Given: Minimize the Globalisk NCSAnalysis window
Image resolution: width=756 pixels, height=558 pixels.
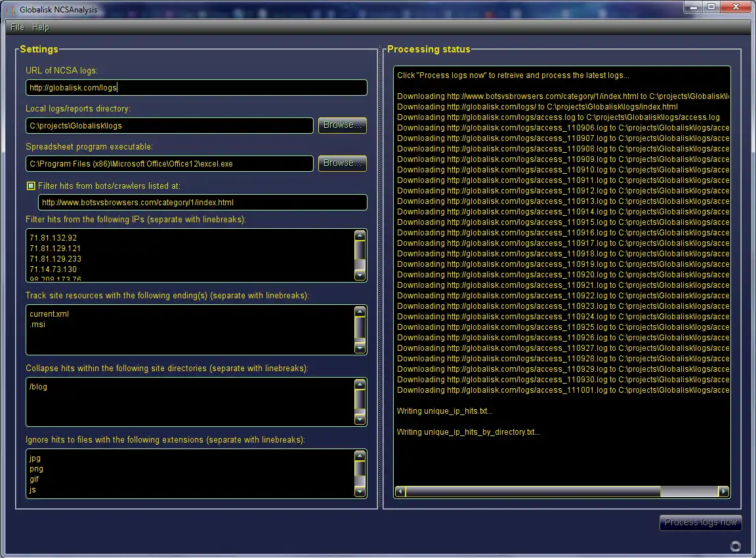Looking at the screenshot, I should 693,7.
